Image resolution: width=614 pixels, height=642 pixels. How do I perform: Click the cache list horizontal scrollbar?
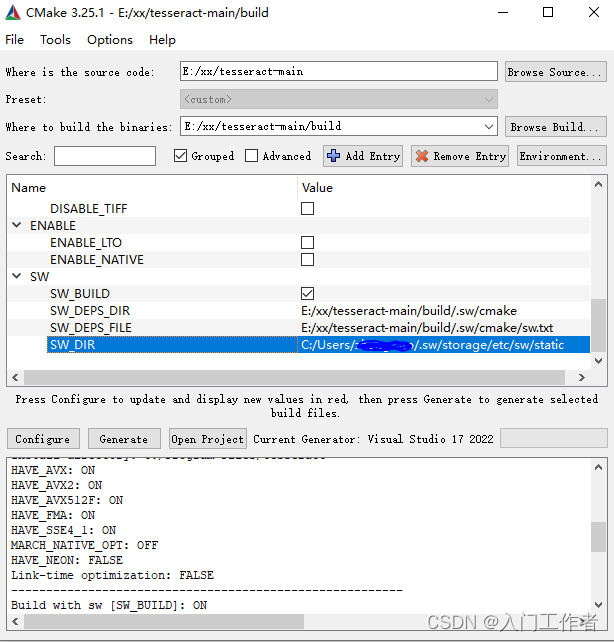coord(294,378)
